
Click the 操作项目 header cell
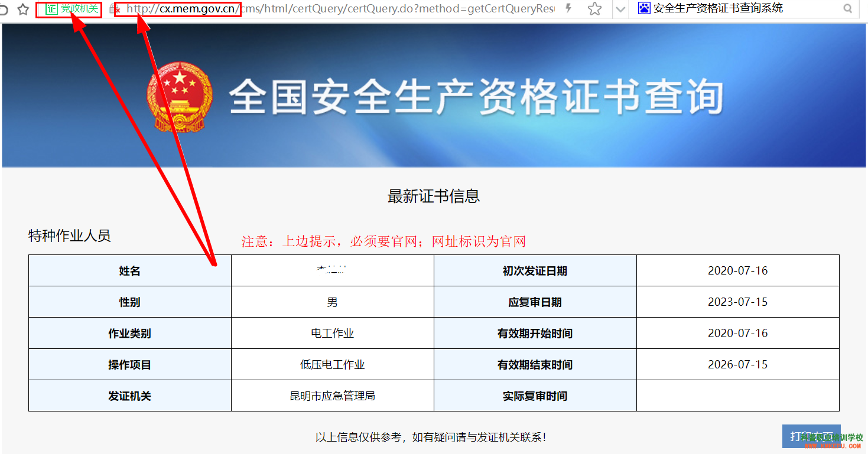coord(130,364)
